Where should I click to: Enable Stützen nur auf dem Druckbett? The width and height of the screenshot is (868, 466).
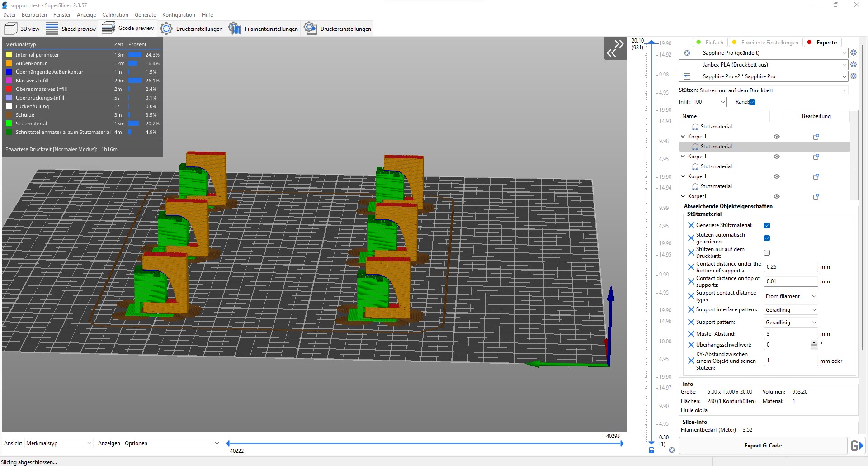click(767, 252)
